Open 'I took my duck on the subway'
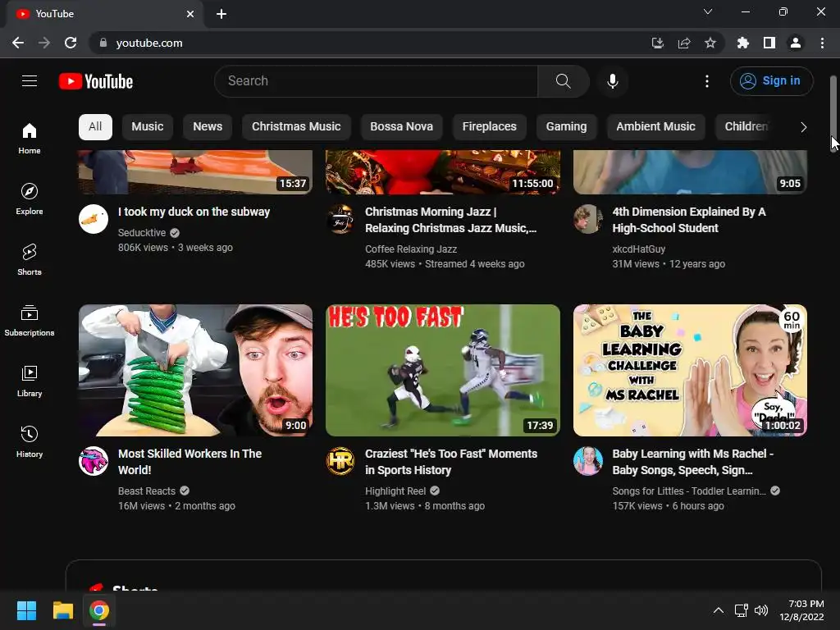Image resolution: width=840 pixels, height=630 pixels. (194, 212)
